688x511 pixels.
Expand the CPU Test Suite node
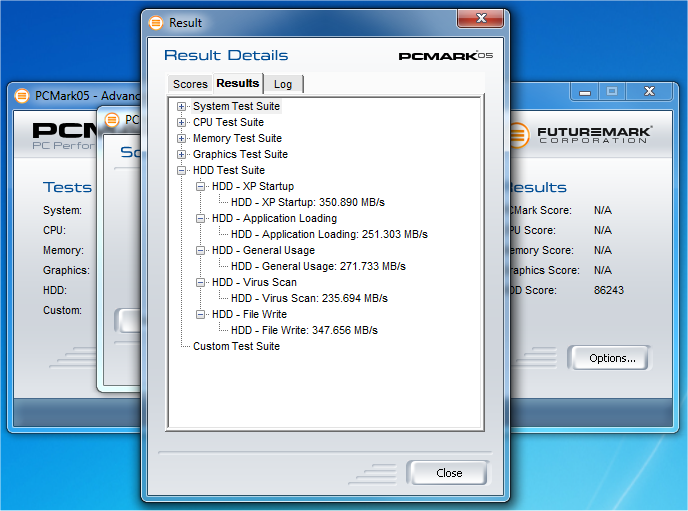(x=181, y=122)
